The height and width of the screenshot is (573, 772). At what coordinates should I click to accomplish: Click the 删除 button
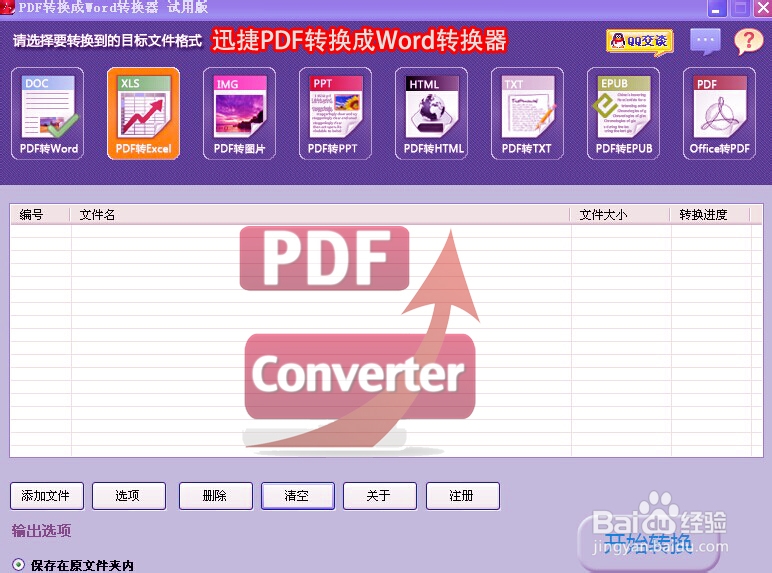pyautogui.click(x=216, y=496)
